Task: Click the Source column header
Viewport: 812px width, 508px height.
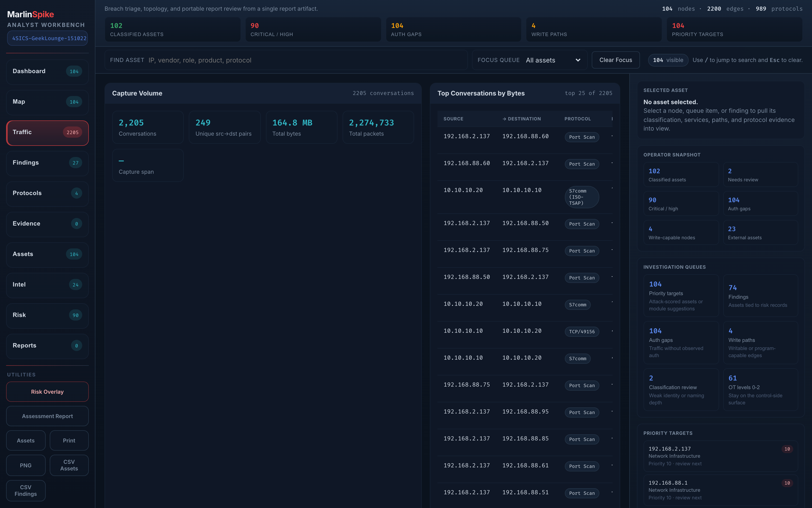Action: pos(453,119)
